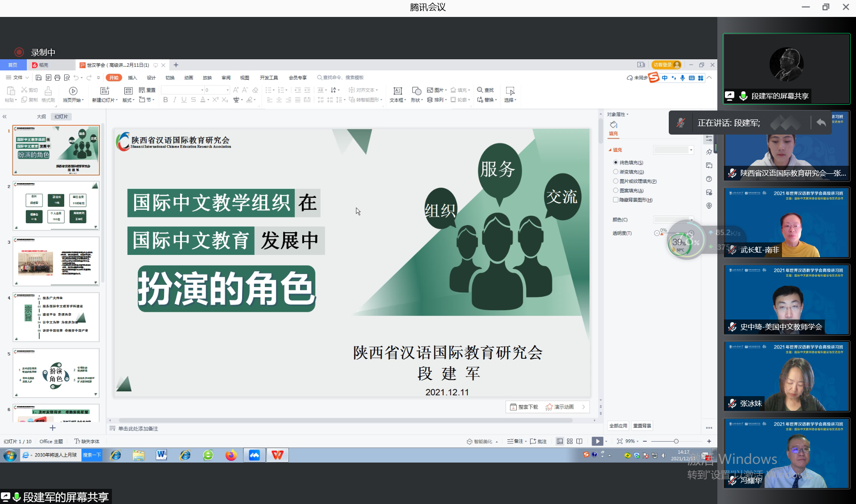Select slide 4 thumbnail in slide panel
The width and height of the screenshot is (856, 504).
coord(56,317)
